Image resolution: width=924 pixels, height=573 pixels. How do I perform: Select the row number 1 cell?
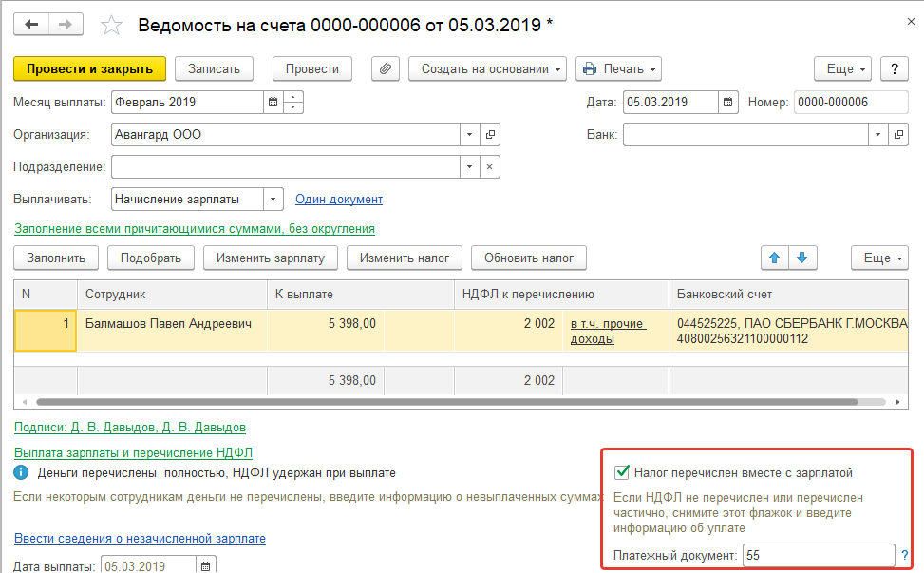46,331
